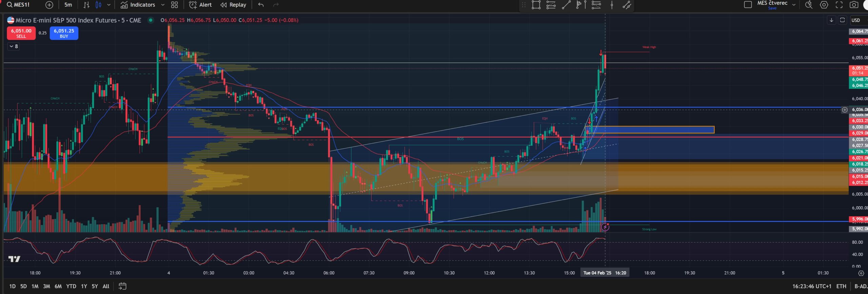Toggle the ETH session setting
The height and width of the screenshot is (294, 868).
point(841,286)
